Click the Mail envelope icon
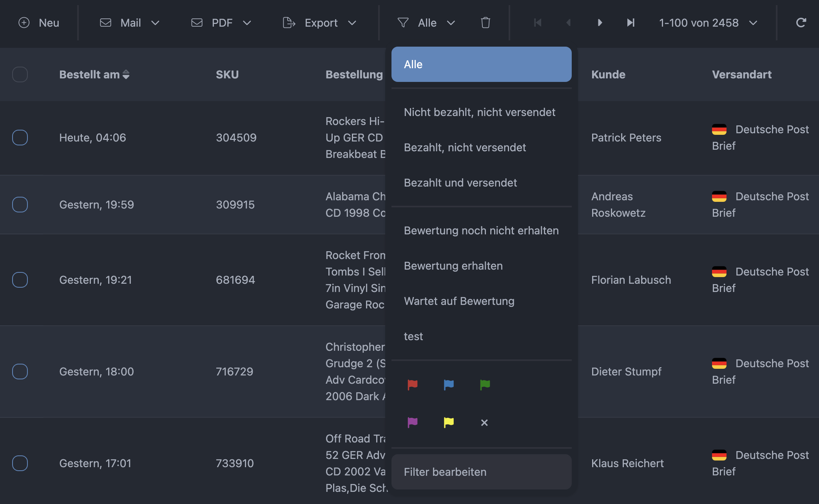The width and height of the screenshot is (819, 504). [x=106, y=23]
